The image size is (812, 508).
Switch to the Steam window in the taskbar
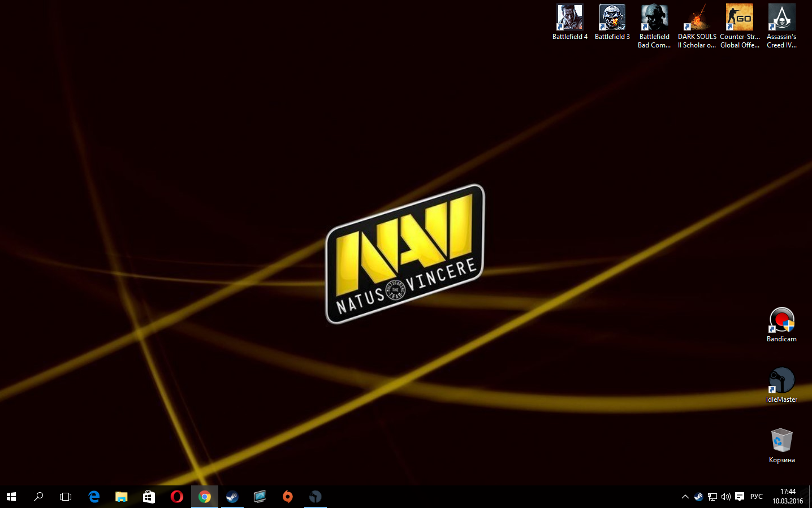tap(232, 497)
